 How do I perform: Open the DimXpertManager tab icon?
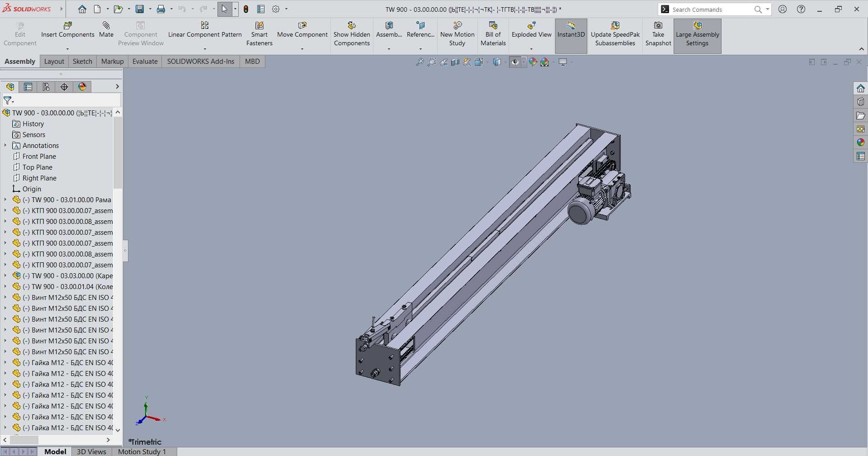pos(64,87)
